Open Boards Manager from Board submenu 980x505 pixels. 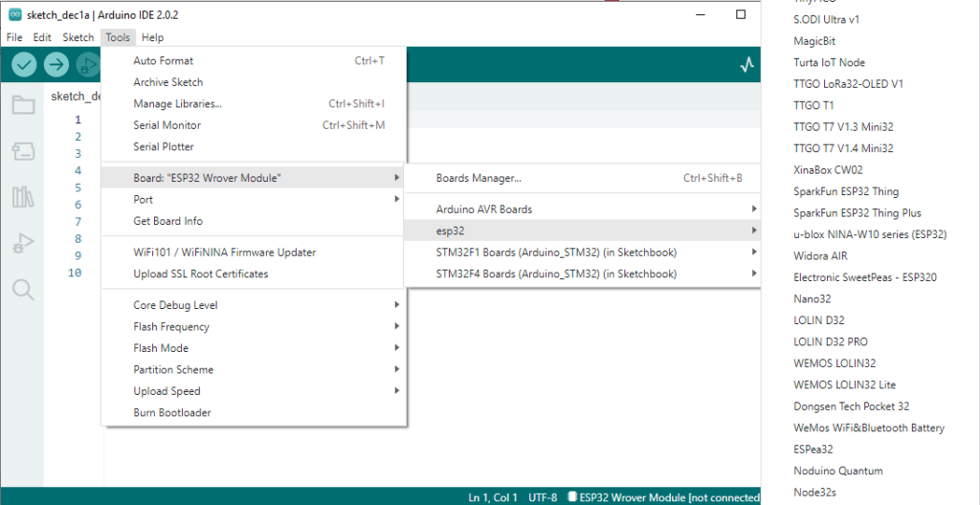[x=583, y=178]
